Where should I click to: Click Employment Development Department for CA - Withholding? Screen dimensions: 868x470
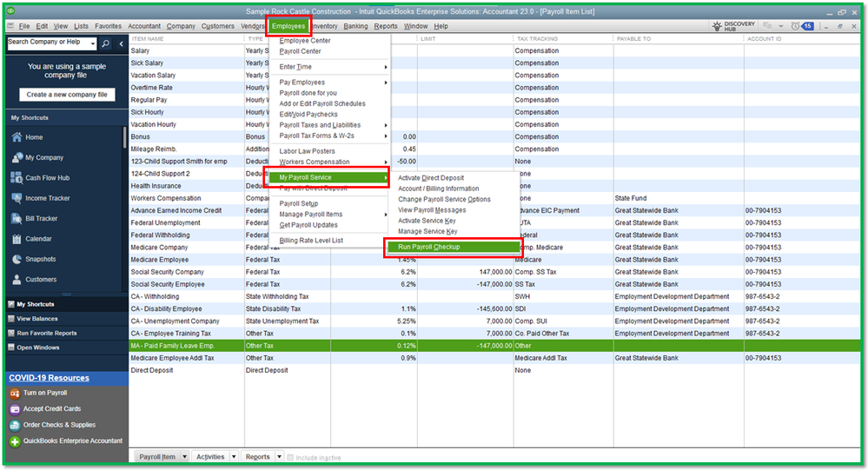672,297
